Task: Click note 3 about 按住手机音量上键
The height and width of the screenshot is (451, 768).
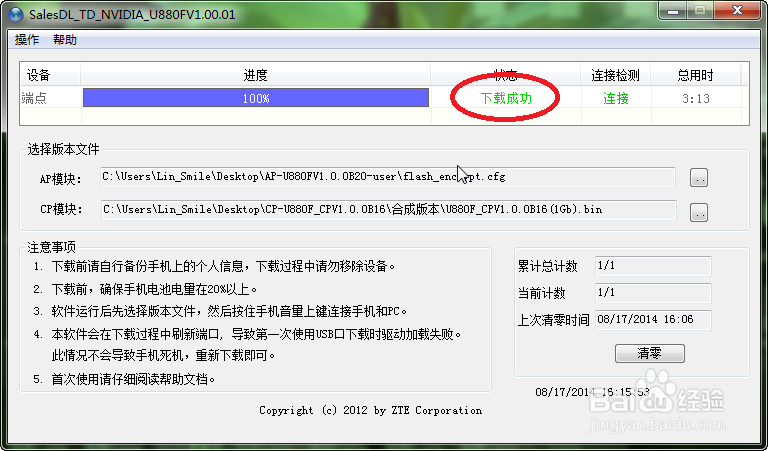Action: pyautogui.click(x=220, y=311)
